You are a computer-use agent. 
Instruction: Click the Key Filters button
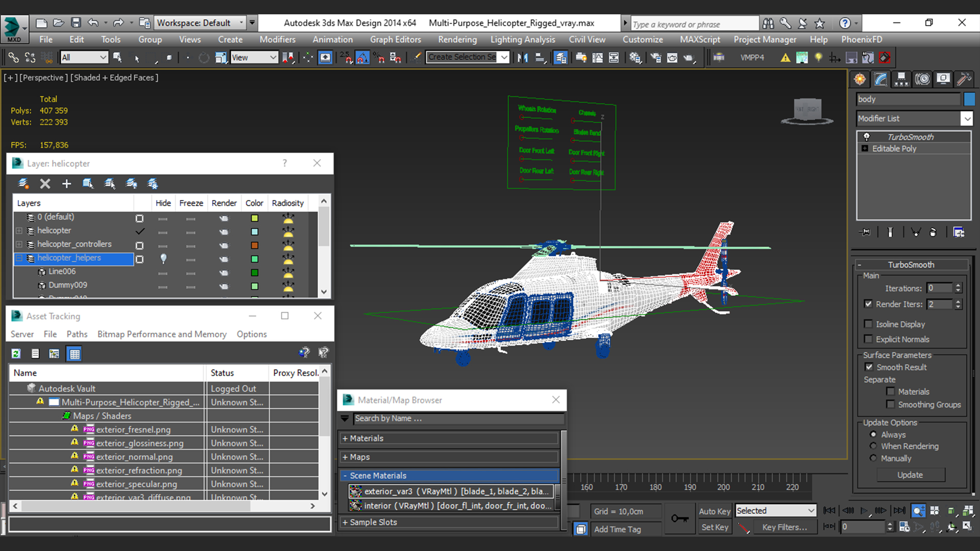click(x=784, y=527)
